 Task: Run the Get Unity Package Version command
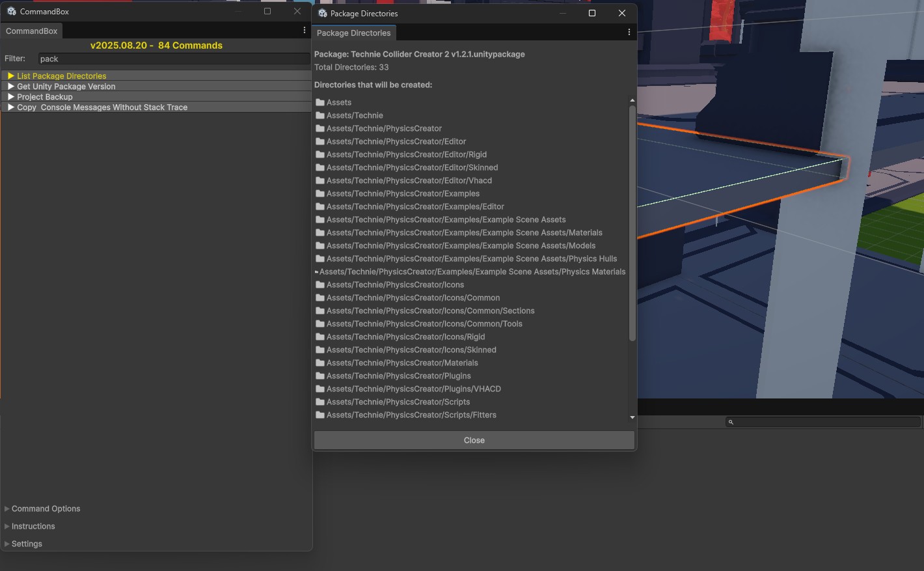tap(156, 87)
